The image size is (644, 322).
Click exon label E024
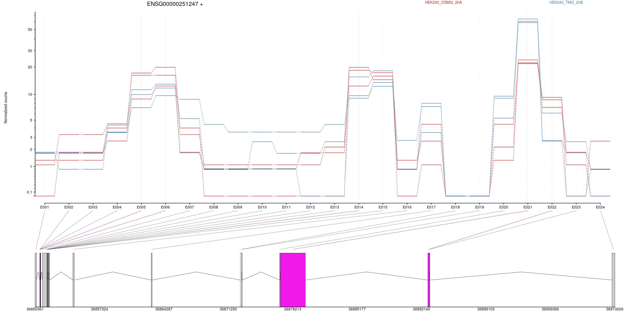[x=600, y=207]
